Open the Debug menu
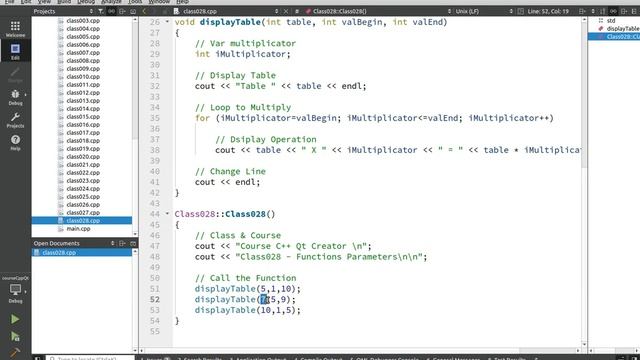 (86, 2)
